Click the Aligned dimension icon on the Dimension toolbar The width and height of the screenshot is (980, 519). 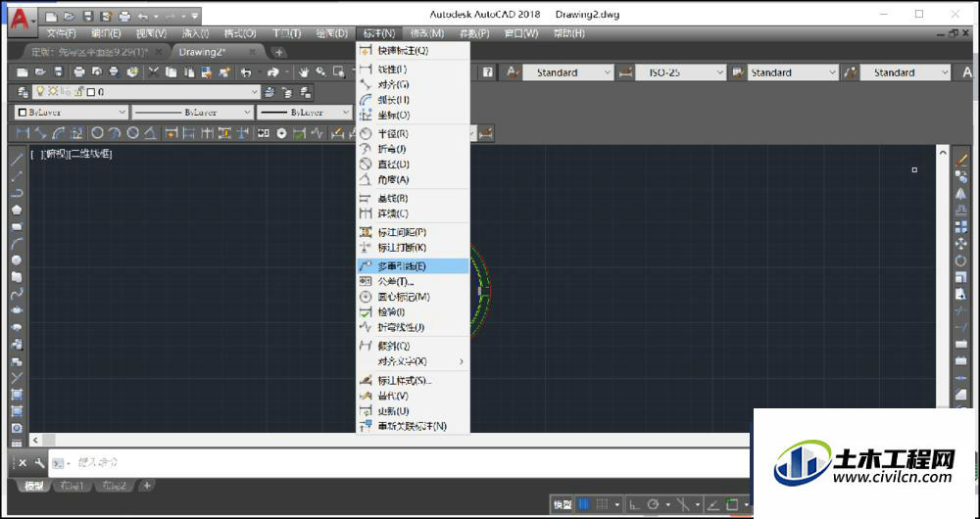[40, 133]
